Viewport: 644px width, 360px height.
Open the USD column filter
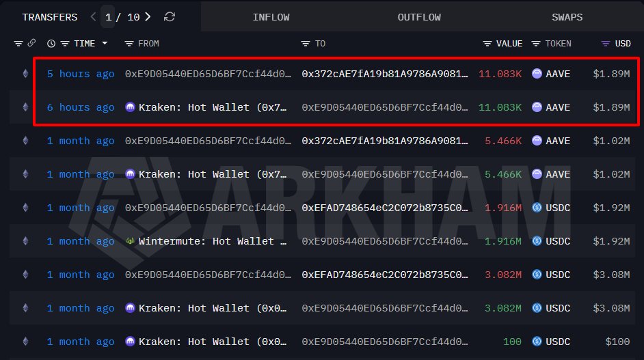pos(606,44)
